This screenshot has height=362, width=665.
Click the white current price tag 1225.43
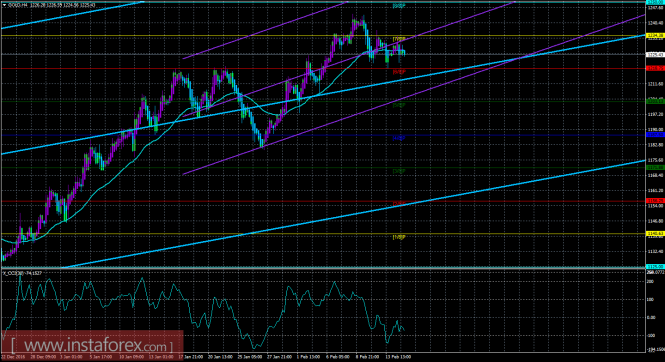[x=655, y=55]
